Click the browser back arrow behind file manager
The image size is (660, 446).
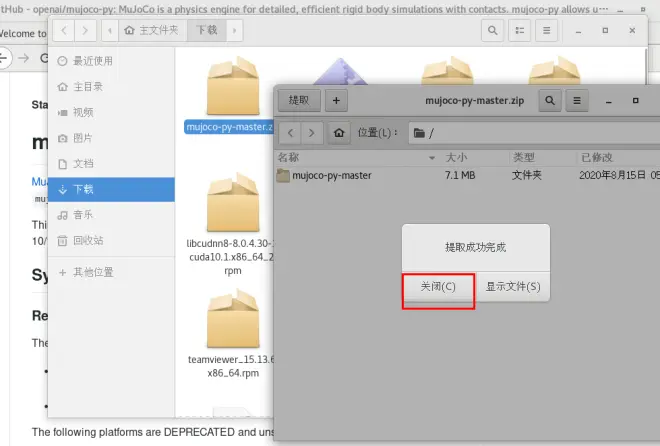(4, 58)
